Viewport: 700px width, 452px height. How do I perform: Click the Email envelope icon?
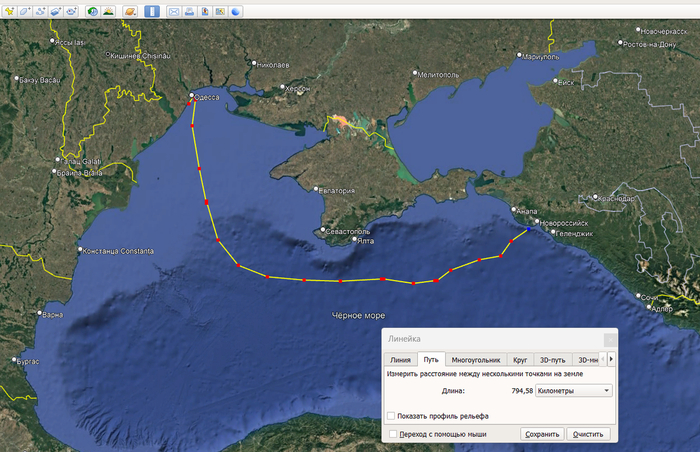pos(174,12)
